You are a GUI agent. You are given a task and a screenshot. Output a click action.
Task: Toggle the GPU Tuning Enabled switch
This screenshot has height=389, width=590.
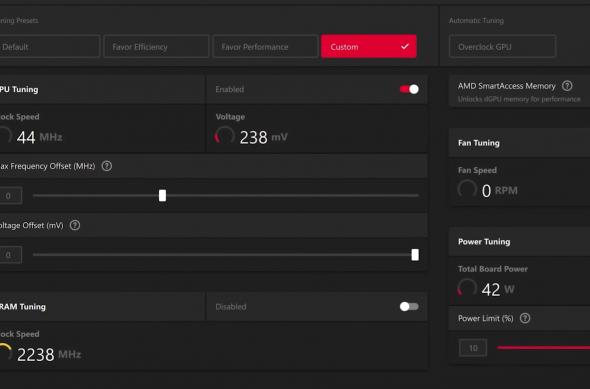pos(409,89)
